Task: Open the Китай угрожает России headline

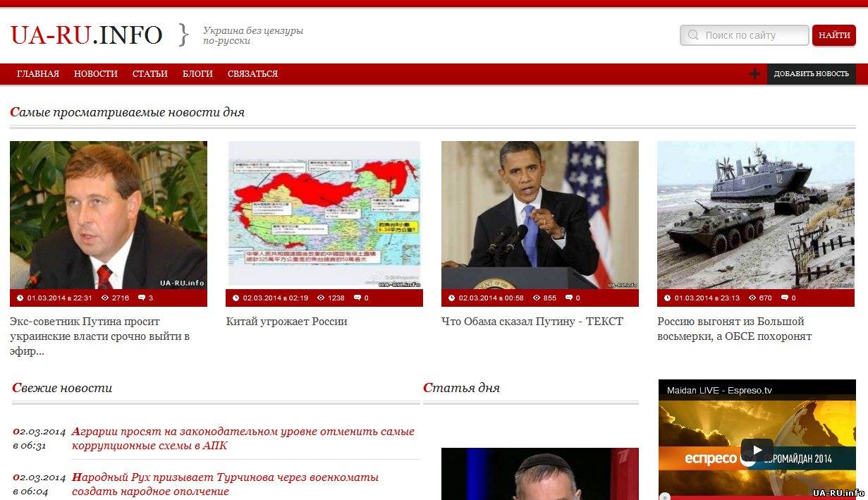Action: coord(286,322)
